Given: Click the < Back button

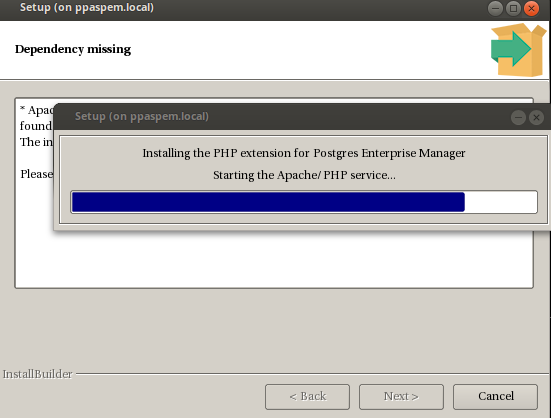Looking at the screenshot, I should point(307,397).
